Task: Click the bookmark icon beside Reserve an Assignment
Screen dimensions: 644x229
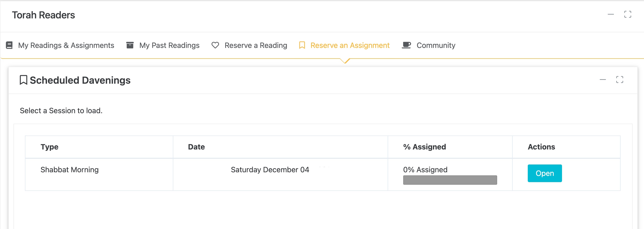Action: click(x=302, y=45)
